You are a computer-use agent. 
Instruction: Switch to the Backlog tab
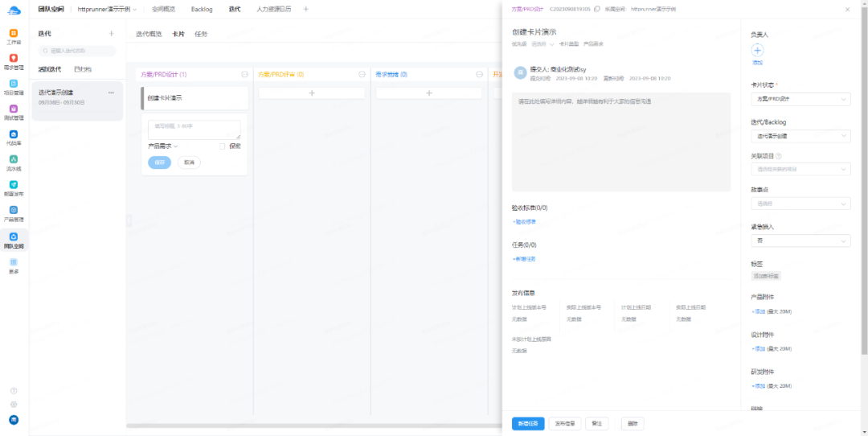(202, 10)
